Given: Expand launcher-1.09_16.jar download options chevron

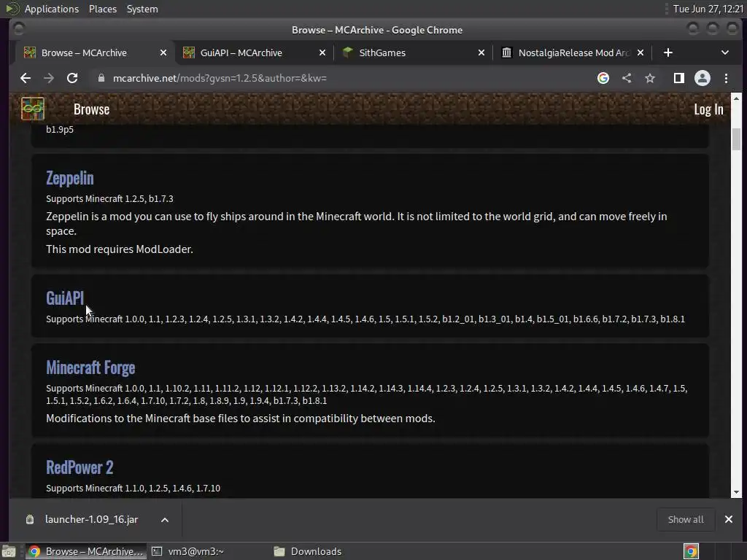Looking at the screenshot, I should tap(165, 520).
